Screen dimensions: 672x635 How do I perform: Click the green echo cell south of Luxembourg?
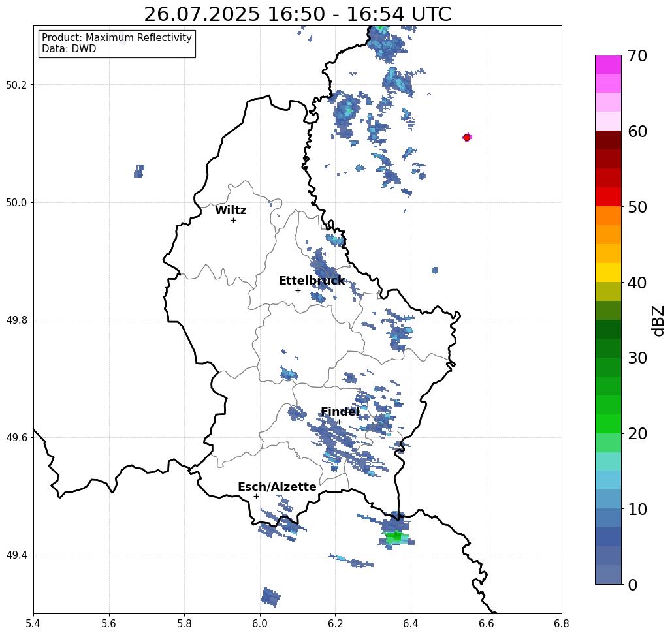pos(396,536)
